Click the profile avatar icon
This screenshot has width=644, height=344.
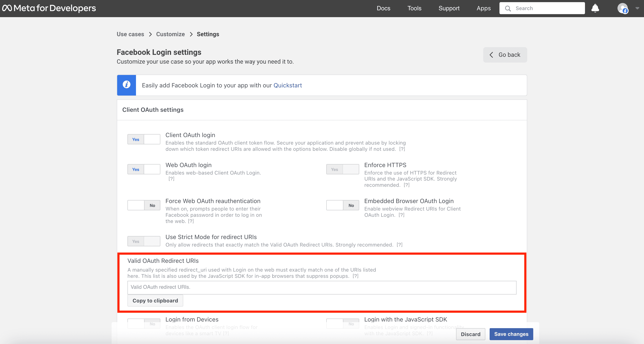point(622,8)
